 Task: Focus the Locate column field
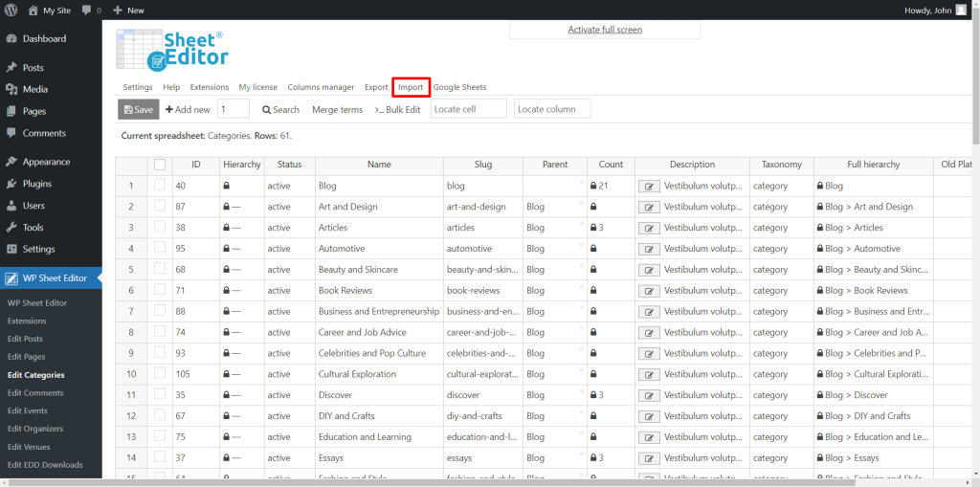tap(552, 109)
